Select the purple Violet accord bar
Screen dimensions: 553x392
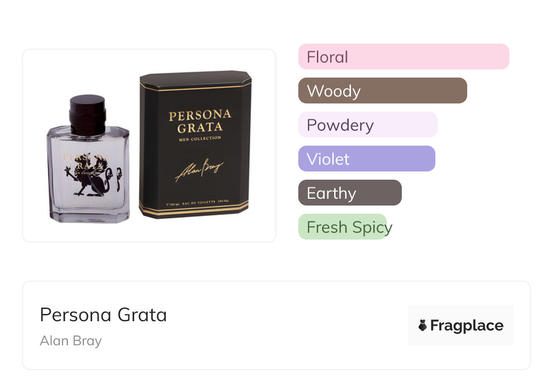click(366, 159)
